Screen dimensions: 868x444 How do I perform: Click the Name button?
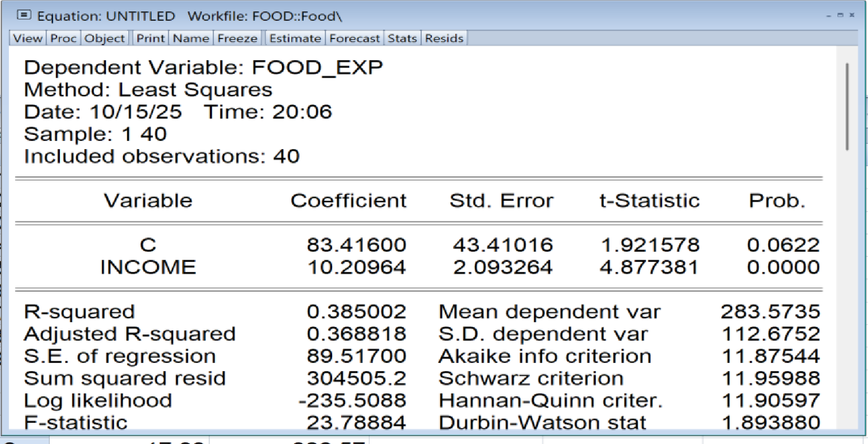point(191,38)
